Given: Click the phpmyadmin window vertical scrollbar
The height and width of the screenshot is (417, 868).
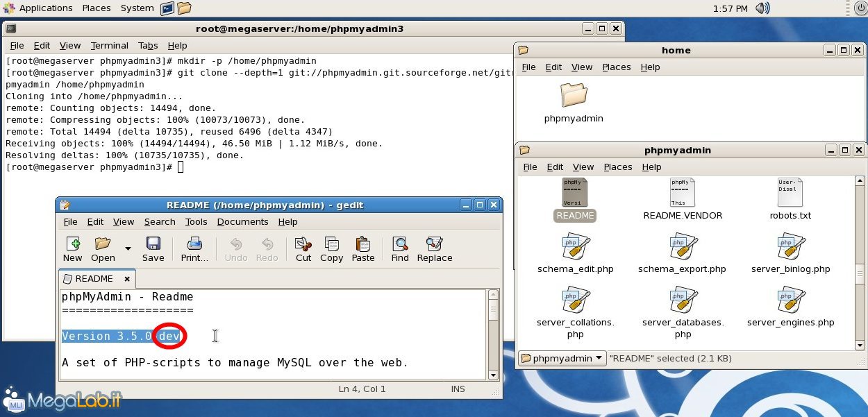Looking at the screenshot, I should pyautogui.click(x=860, y=263).
